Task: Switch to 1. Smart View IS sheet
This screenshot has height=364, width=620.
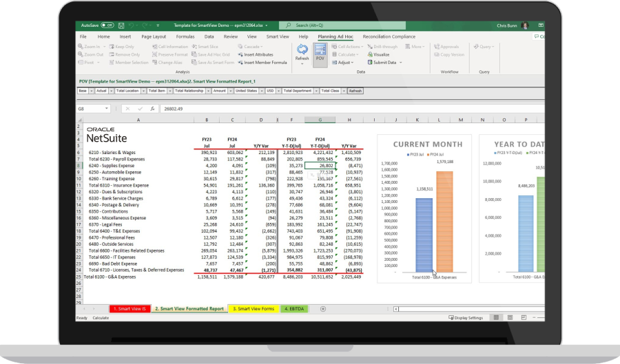Action: (x=130, y=309)
